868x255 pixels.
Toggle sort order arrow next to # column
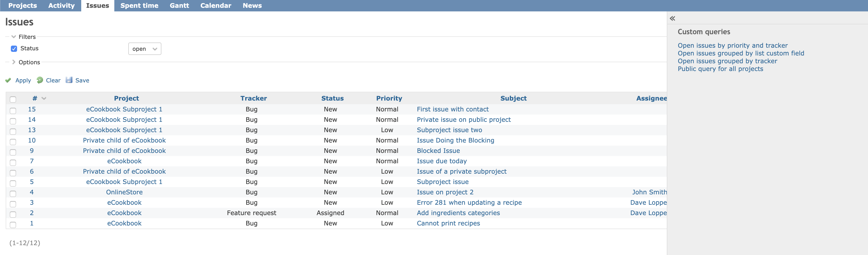click(x=44, y=98)
